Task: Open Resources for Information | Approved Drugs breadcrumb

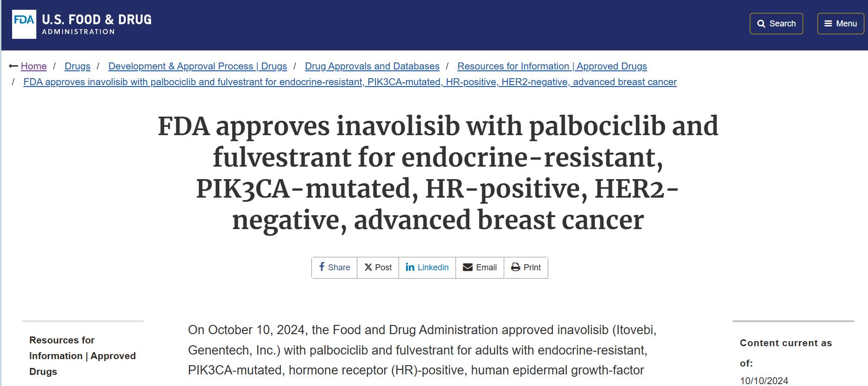Action: tap(552, 66)
